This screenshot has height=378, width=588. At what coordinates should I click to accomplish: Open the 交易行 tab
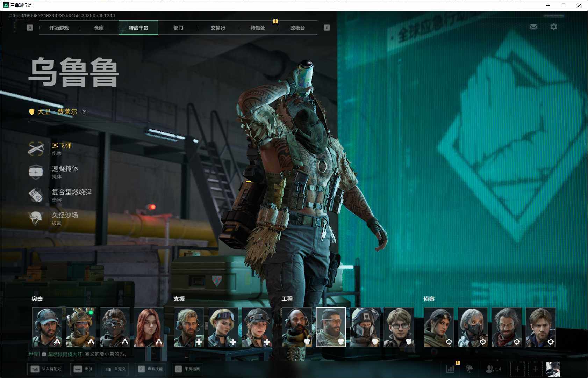[218, 28]
